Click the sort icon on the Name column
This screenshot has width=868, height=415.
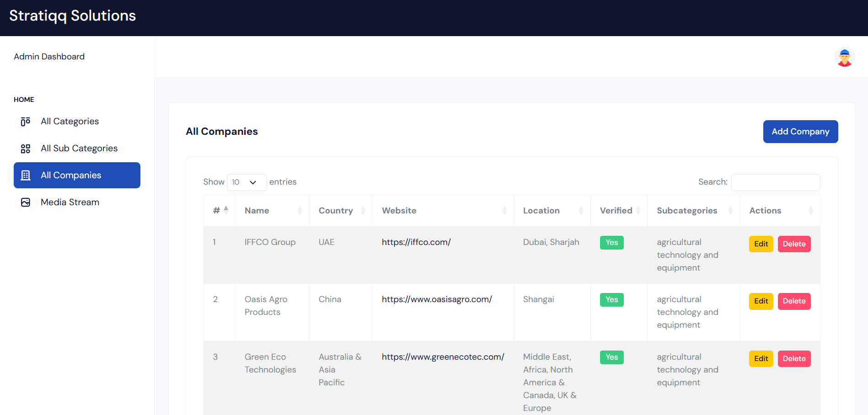point(300,210)
